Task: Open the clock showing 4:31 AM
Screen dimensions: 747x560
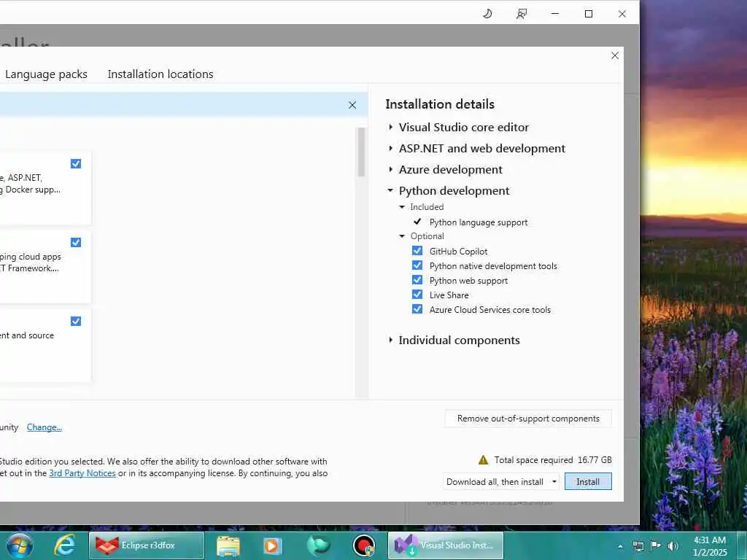Action: tap(710, 546)
